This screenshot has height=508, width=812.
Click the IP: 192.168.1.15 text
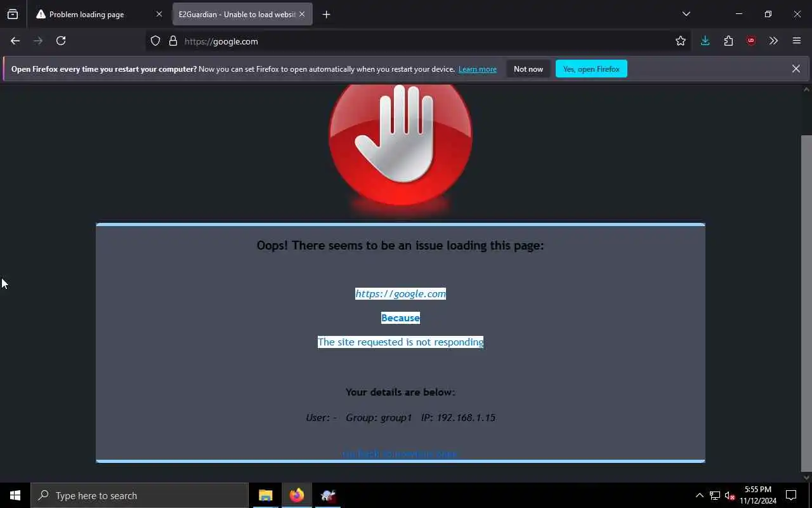[x=458, y=417]
